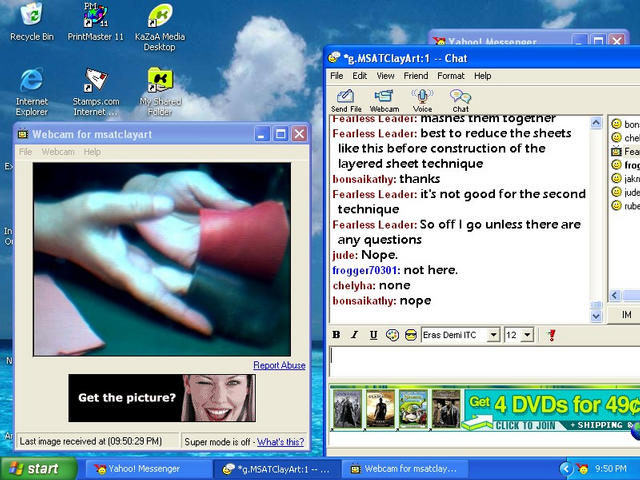
Task: Expand the font size 12 dropdown
Action: (527, 335)
